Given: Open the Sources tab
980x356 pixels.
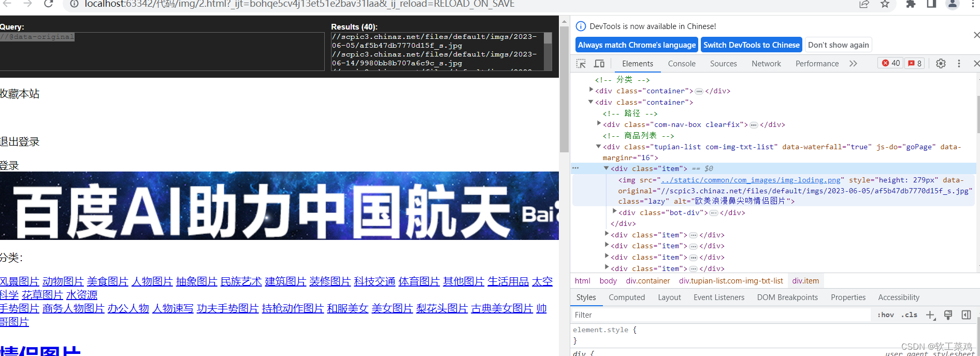Looking at the screenshot, I should [723, 64].
